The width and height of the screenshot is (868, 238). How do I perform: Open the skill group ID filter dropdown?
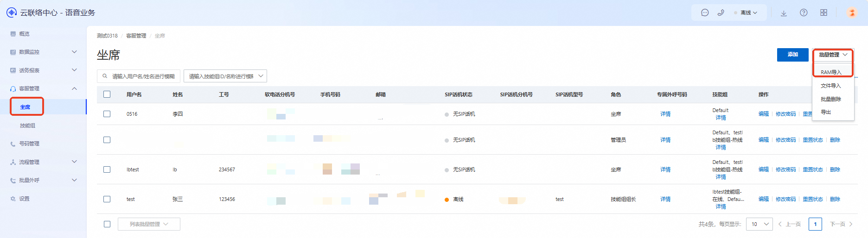point(225,76)
